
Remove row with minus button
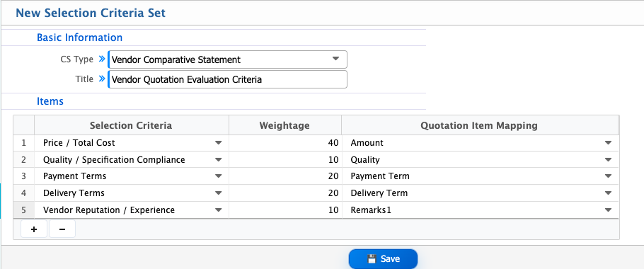pos(62,229)
